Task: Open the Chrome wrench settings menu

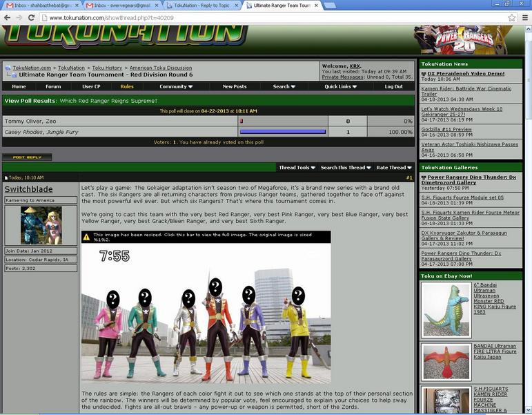Action: click(524, 17)
